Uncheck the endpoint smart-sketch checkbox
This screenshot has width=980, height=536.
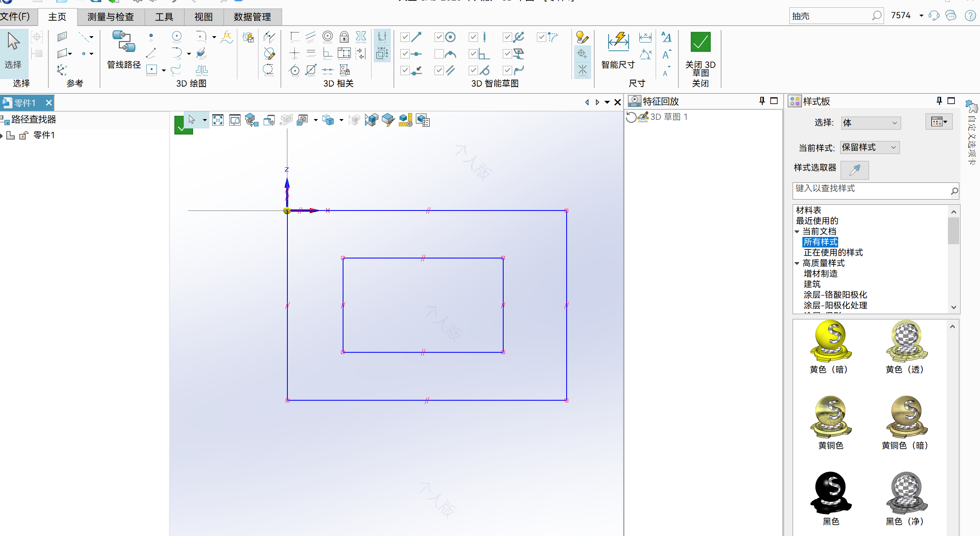click(x=405, y=37)
